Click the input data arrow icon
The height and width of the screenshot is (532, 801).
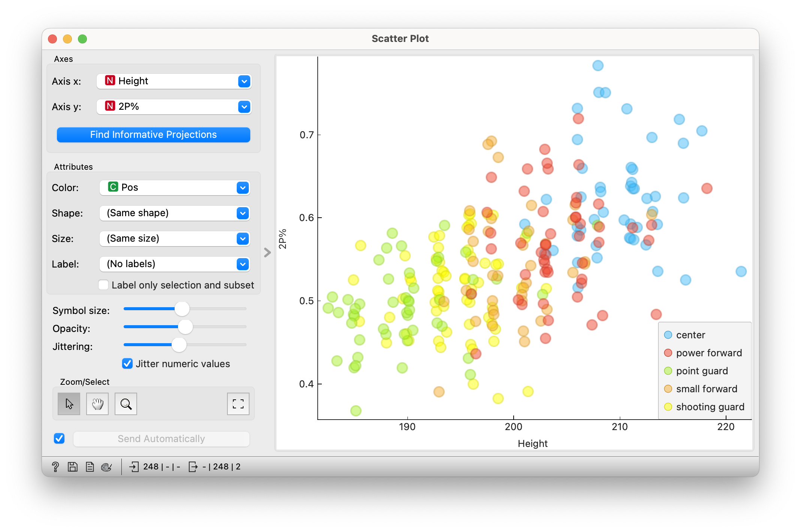134,466
